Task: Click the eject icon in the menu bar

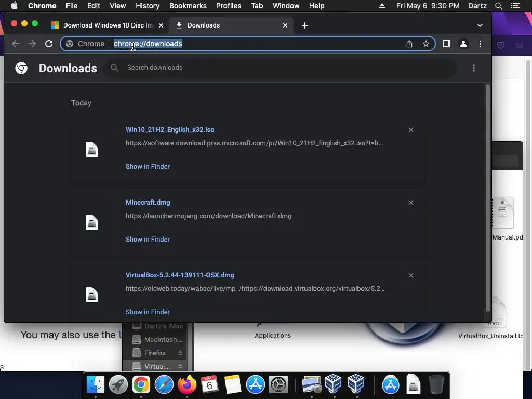Action: [x=382, y=6]
